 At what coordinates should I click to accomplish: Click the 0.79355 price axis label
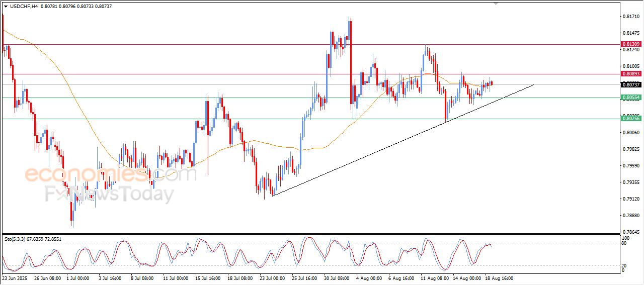(x=631, y=182)
